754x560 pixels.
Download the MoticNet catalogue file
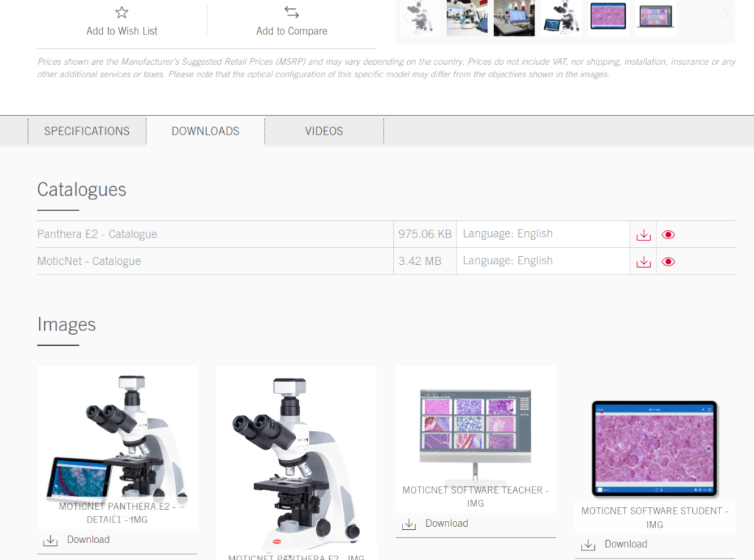tap(644, 262)
